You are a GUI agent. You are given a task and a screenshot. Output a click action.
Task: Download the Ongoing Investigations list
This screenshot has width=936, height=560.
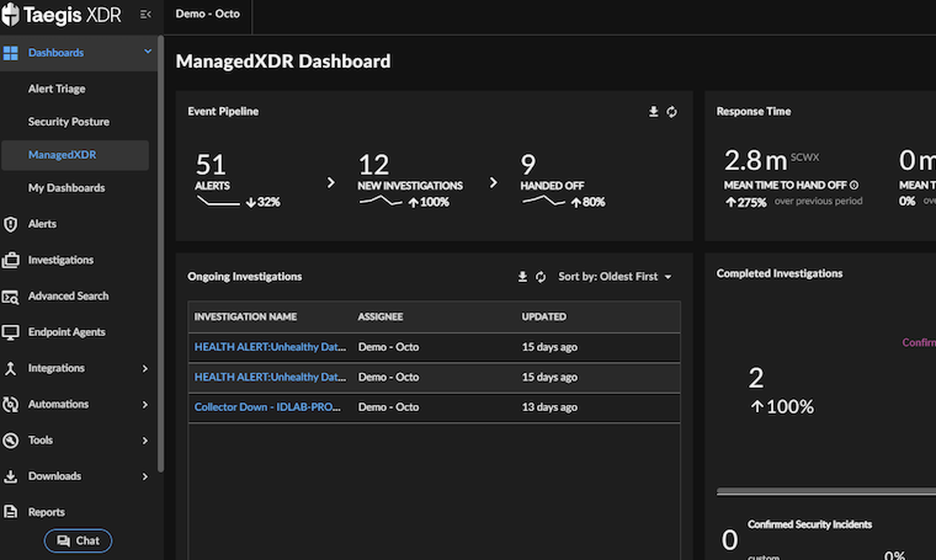(523, 277)
